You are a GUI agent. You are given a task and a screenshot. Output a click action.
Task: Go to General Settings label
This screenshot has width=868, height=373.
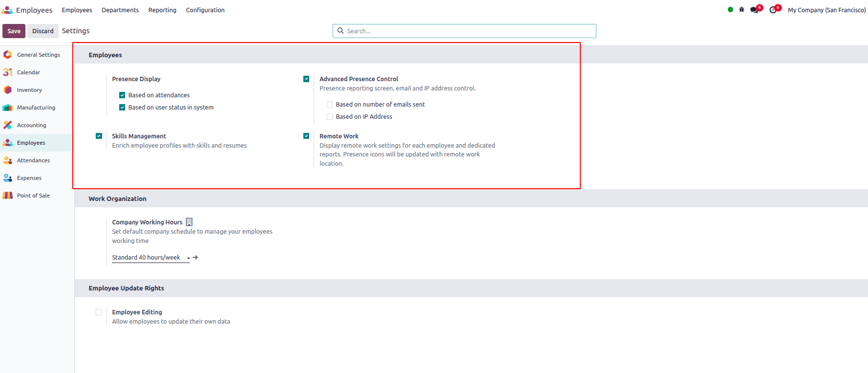point(39,55)
